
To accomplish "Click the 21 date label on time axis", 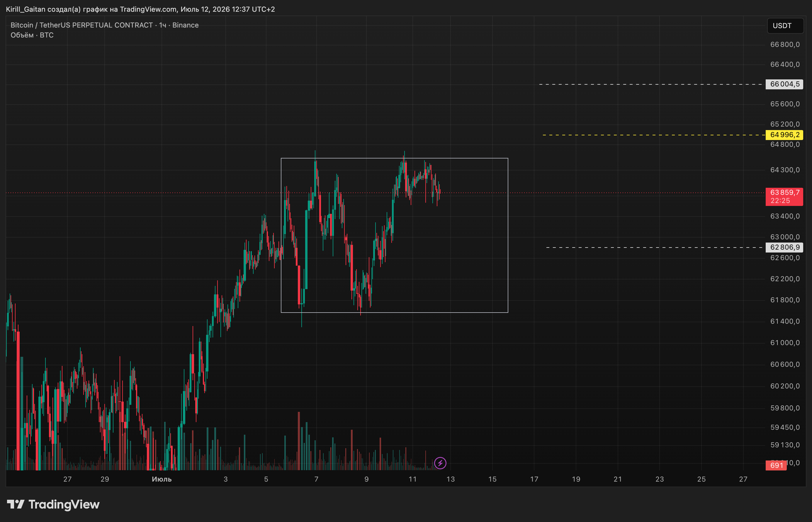I will pyautogui.click(x=618, y=479).
